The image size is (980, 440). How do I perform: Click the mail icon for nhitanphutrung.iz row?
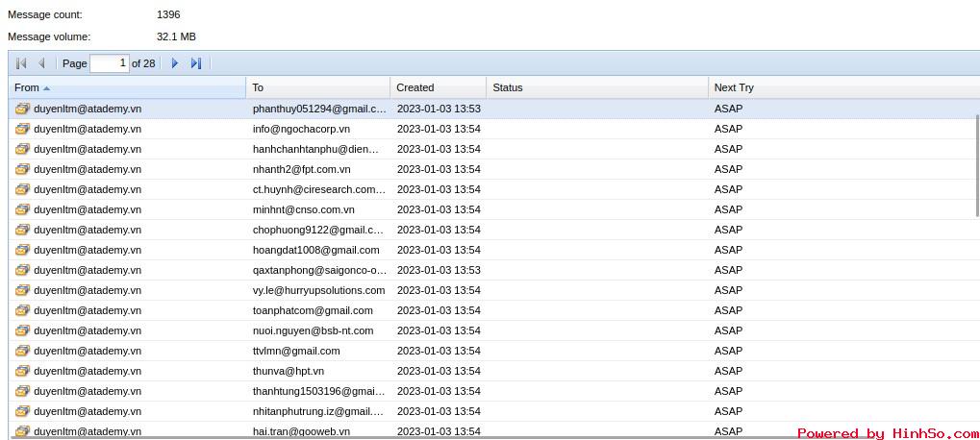(x=22, y=411)
